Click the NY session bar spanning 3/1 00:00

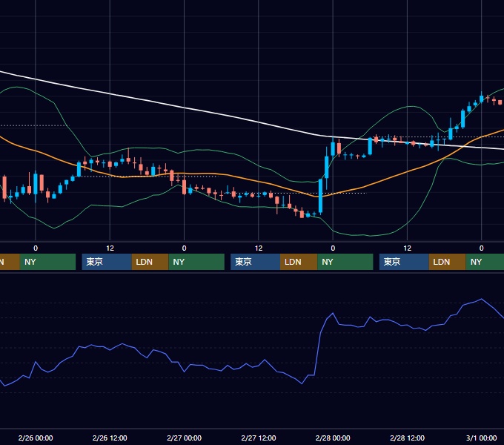pyautogui.click(x=485, y=262)
